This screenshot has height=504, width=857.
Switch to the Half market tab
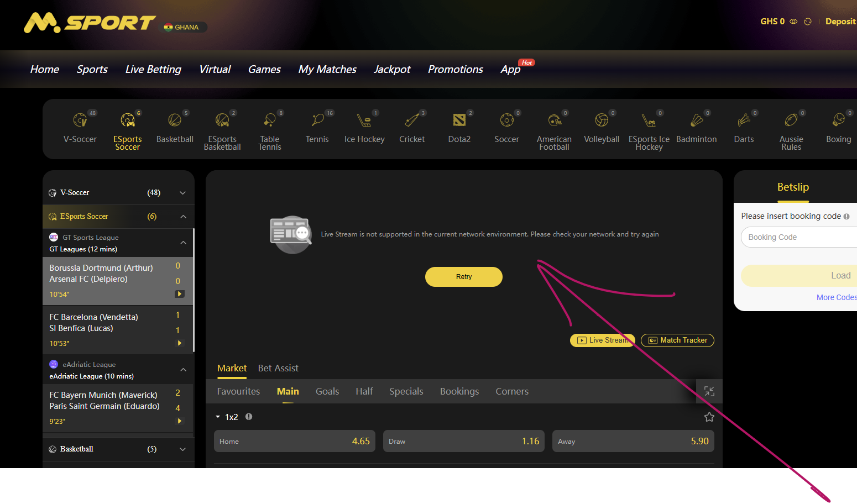pyautogui.click(x=364, y=391)
